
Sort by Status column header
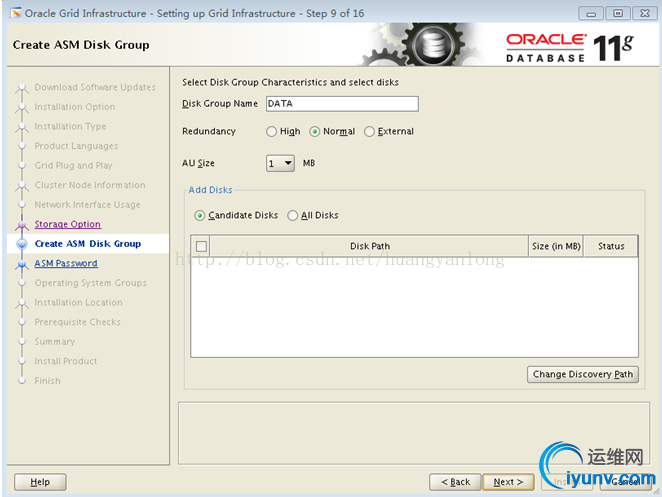[x=611, y=246]
